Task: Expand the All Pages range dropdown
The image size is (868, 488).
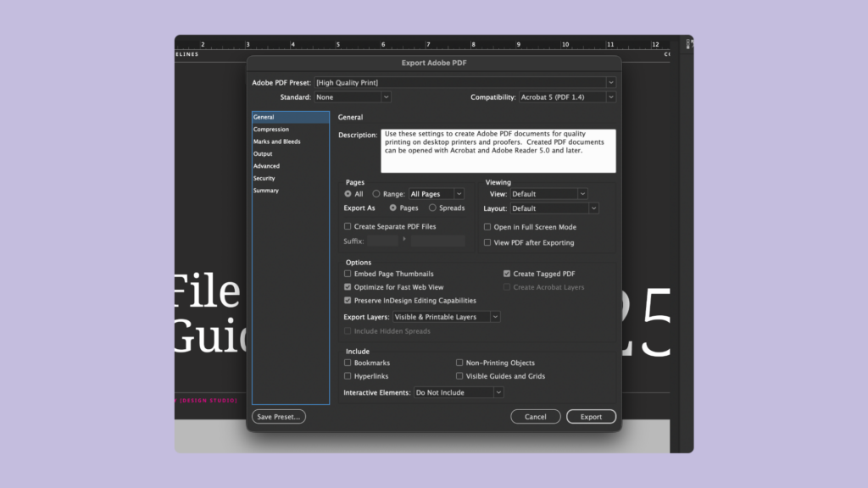Action: [437, 194]
